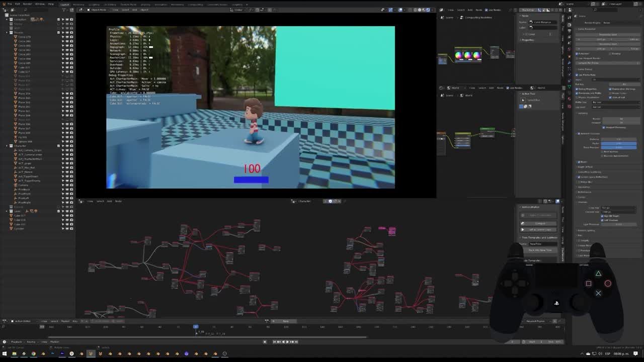Click the outliner filter funnel icon
Screen dimensions: 644x362
pyautogui.click(x=64, y=10)
